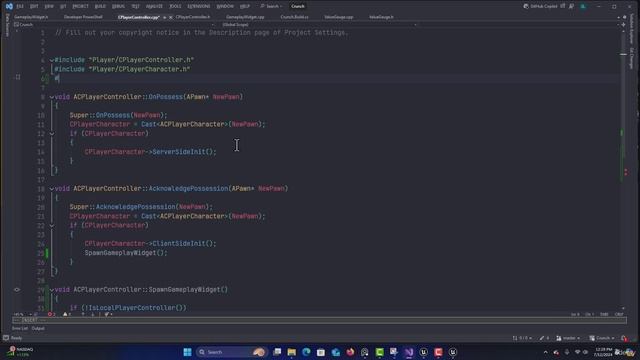
Task: Collapse SpawnGameplayWidget function at line 29
Action: [x=52, y=290]
